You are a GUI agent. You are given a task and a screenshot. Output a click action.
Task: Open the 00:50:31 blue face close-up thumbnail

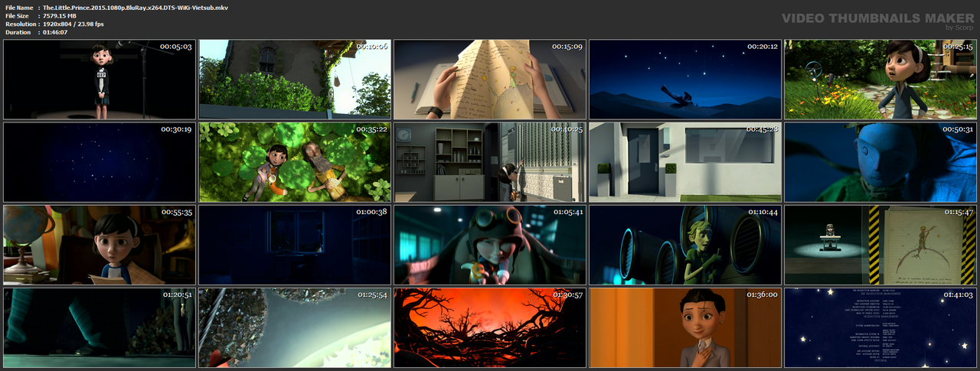[x=880, y=162]
